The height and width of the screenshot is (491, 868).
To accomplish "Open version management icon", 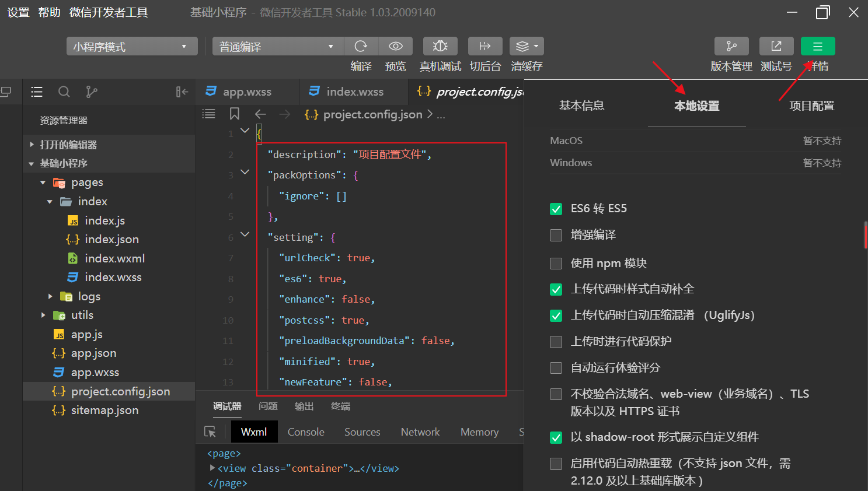I will tap(731, 46).
